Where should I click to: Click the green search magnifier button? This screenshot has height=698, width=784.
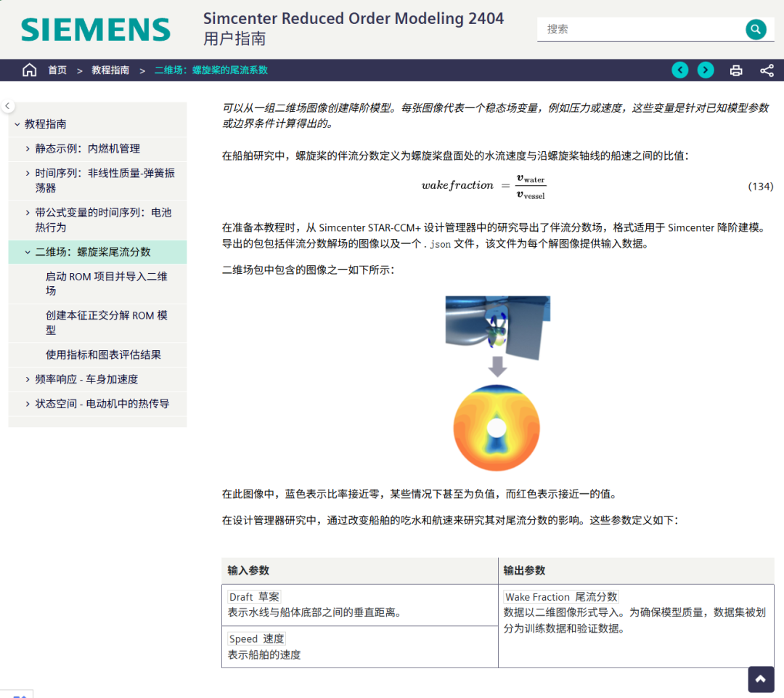tap(756, 30)
